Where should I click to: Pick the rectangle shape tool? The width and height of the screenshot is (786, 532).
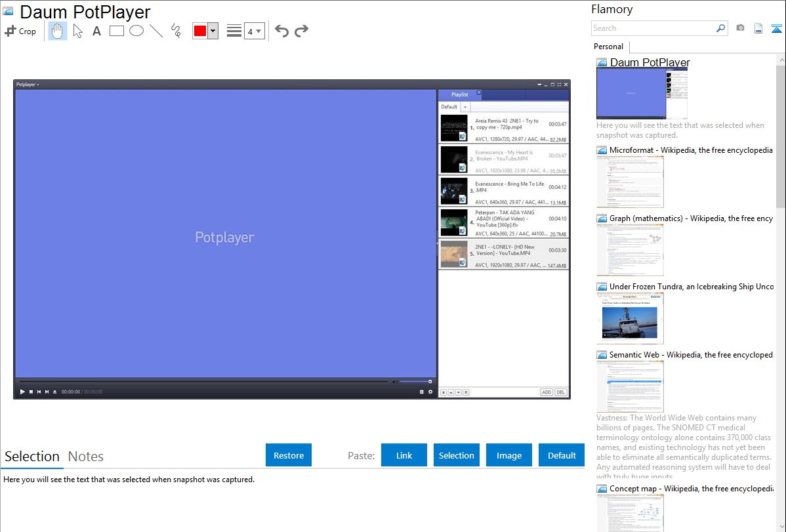pyautogui.click(x=116, y=31)
